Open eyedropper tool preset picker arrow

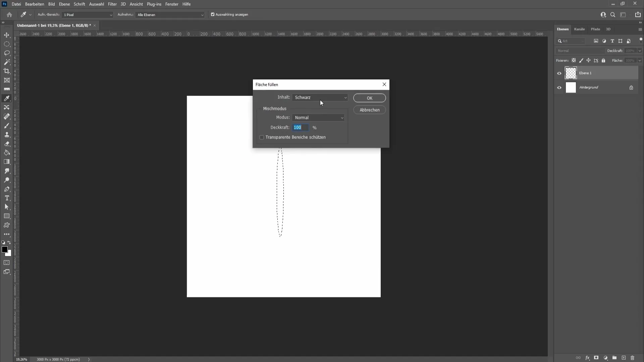point(30,15)
